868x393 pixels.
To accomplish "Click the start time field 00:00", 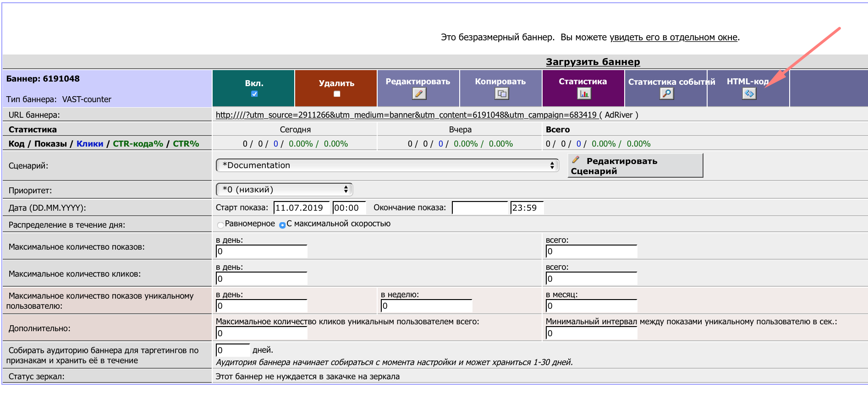I will (349, 208).
